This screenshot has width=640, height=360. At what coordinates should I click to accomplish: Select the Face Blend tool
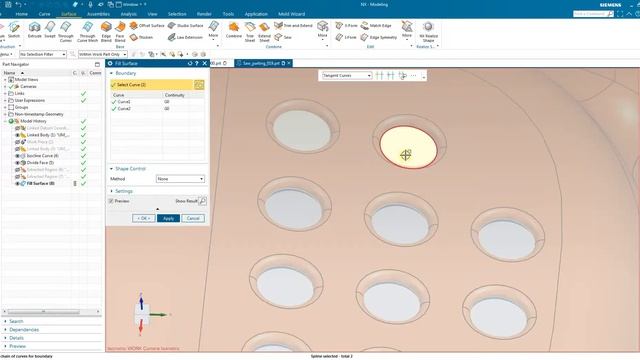click(120, 32)
